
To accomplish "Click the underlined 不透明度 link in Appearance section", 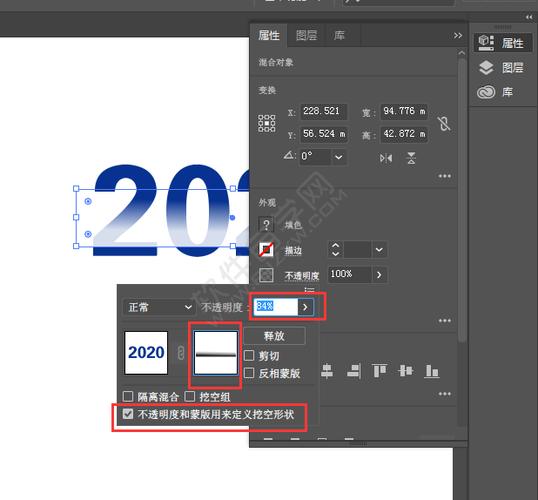I will tap(302, 276).
